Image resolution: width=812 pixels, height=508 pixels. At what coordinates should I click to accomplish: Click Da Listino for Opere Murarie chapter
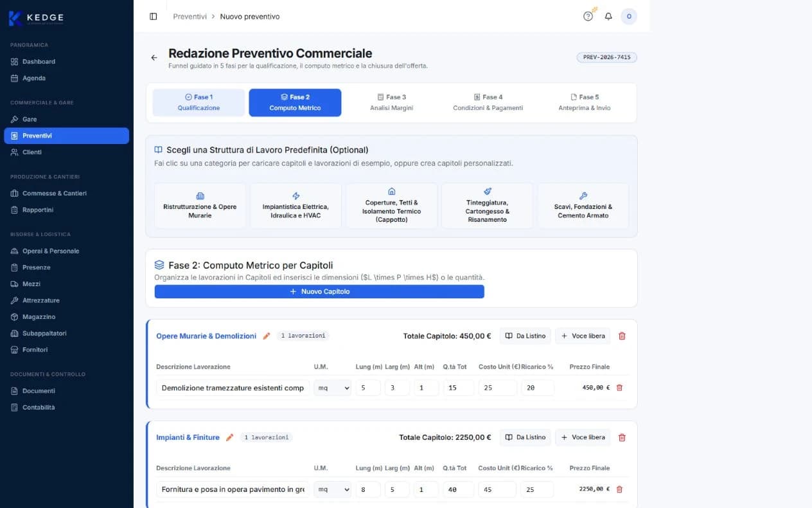coord(525,336)
